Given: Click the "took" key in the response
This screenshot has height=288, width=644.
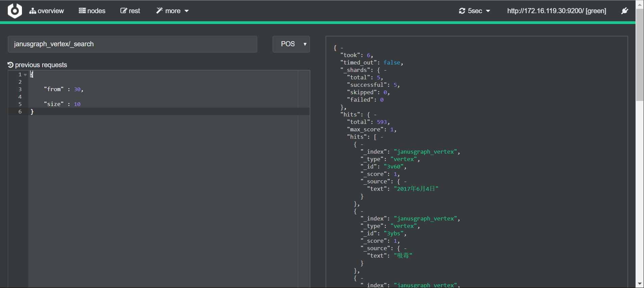Looking at the screenshot, I should 350,55.
